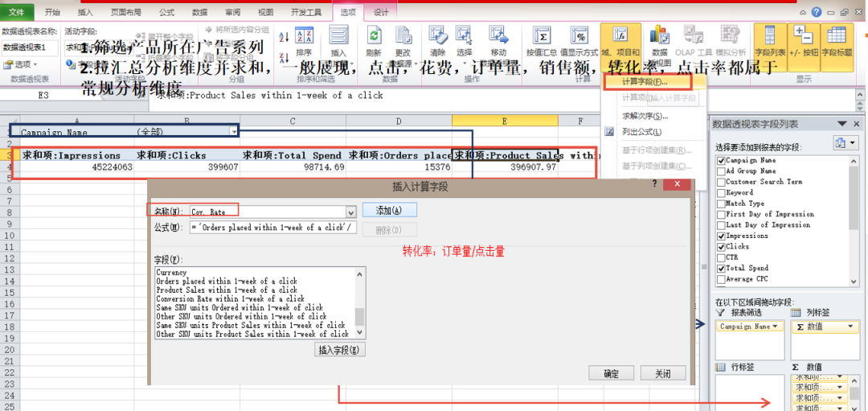Click the 确定 OK button in the dialog
The height and width of the screenshot is (411, 868).
[x=611, y=372]
